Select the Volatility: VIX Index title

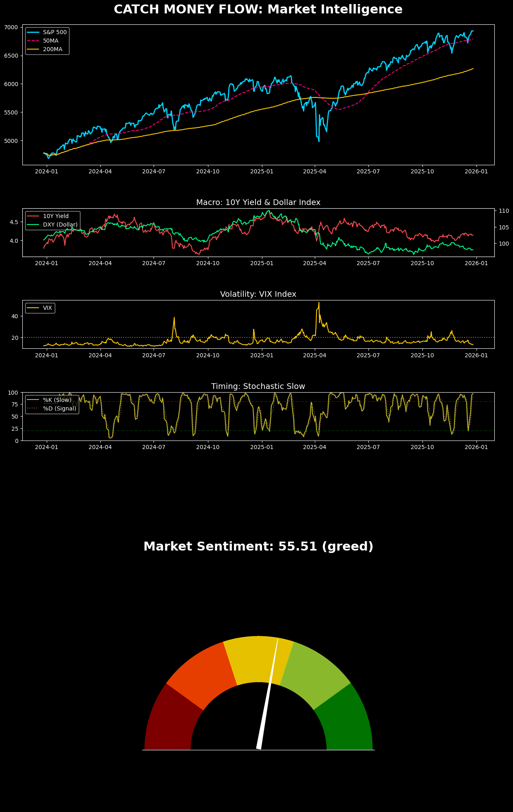tap(258, 294)
